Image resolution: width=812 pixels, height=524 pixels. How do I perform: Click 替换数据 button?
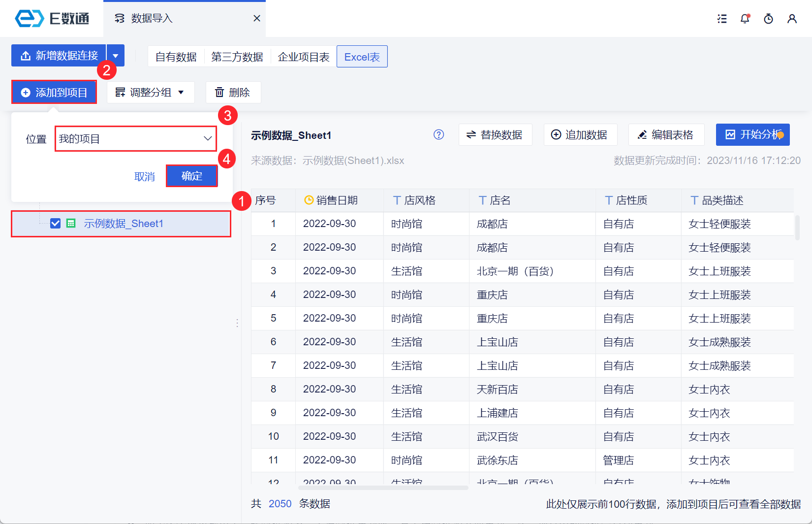495,134
